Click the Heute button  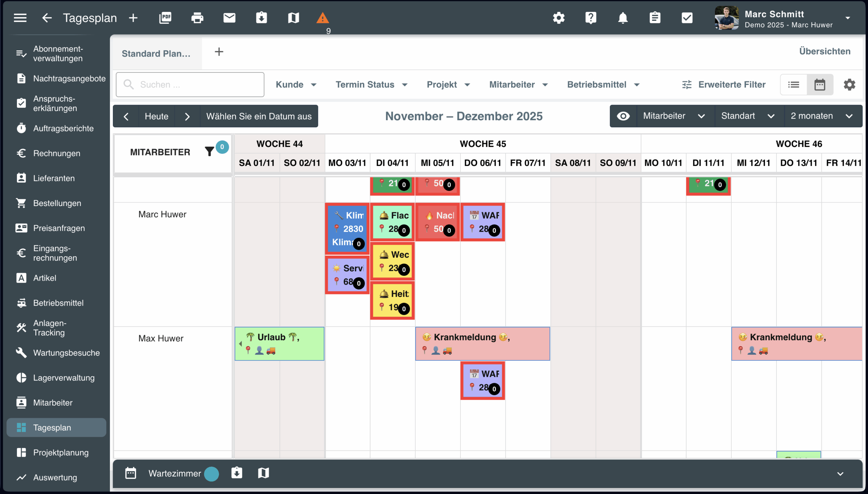[x=157, y=116]
